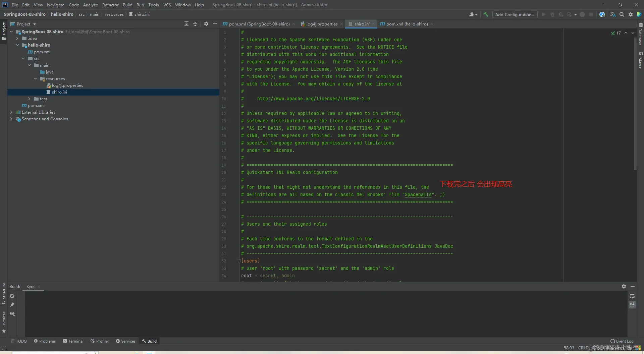Click the resources breadcrumb in navigation bar
644x354 pixels.
coord(114,14)
